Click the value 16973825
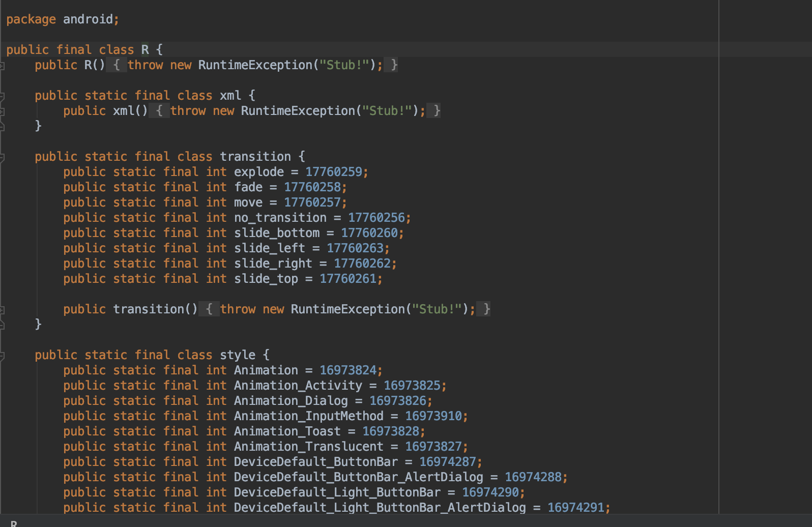 412,386
